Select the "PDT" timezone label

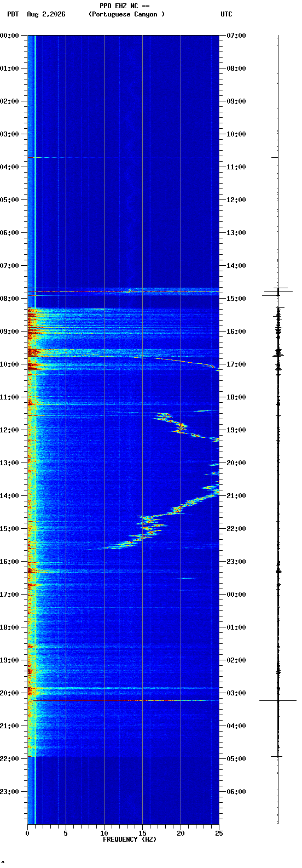click(x=13, y=14)
